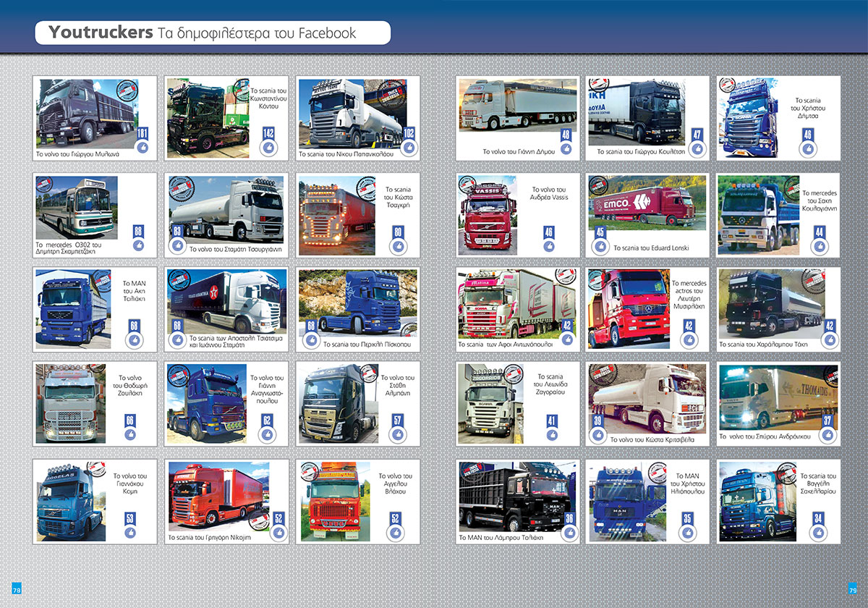Like the volvo του Κώστα Κριτσιβέλα card

click(x=598, y=435)
